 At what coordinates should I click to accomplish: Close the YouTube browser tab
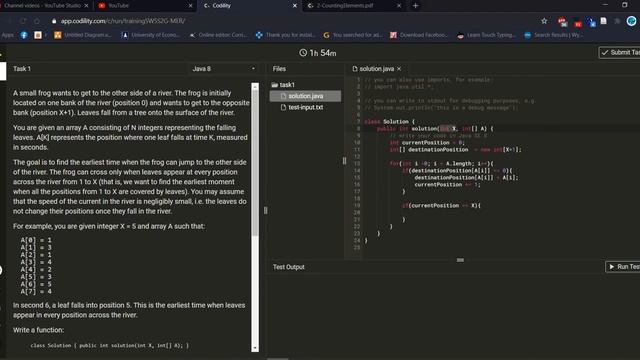190,6
